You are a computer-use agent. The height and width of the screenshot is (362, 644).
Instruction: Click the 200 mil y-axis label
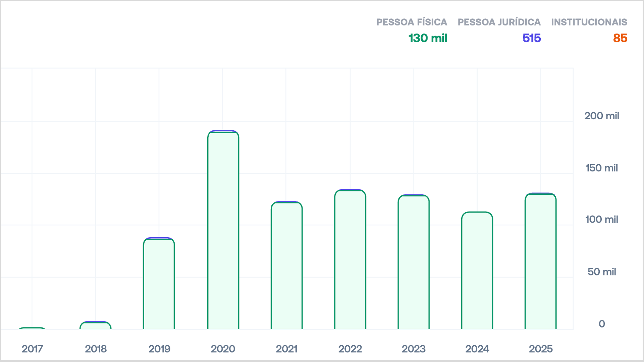(601, 116)
